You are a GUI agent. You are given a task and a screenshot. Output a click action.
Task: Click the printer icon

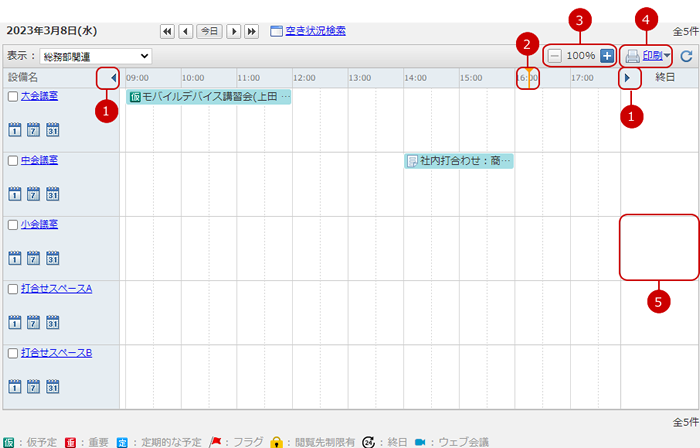(632, 56)
